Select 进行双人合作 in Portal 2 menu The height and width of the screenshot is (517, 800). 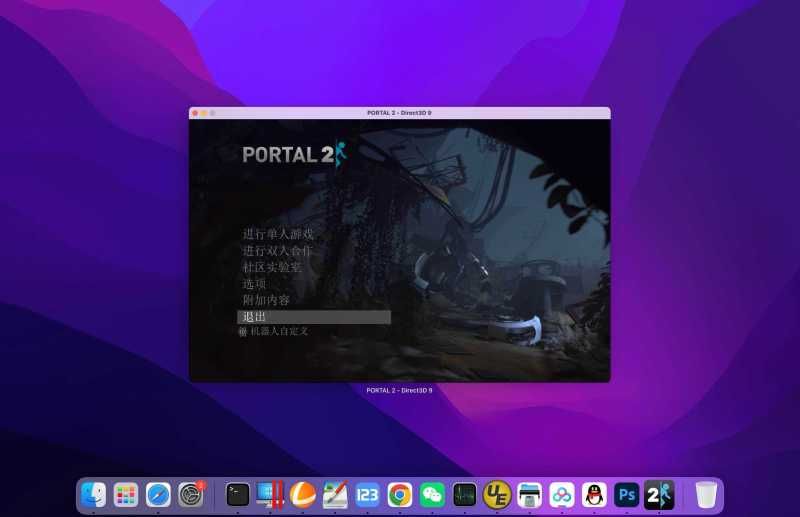(277, 251)
